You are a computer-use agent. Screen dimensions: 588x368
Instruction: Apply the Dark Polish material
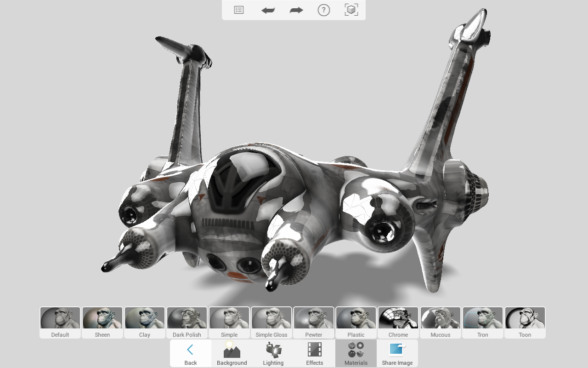187,322
